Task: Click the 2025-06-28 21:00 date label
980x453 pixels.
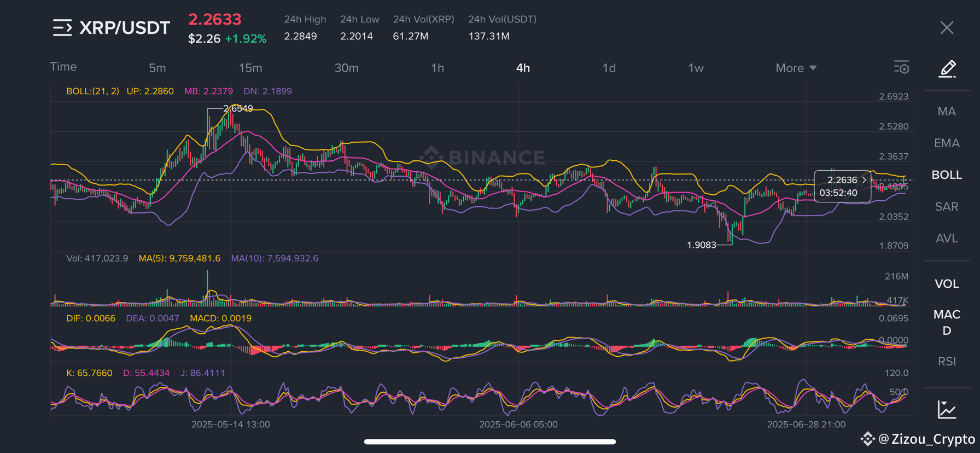Action: (x=806, y=425)
